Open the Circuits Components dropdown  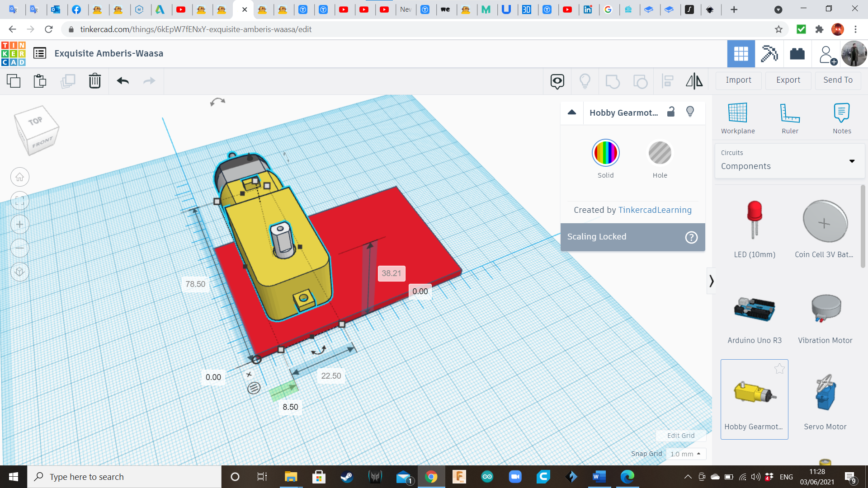pyautogui.click(x=789, y=161)
